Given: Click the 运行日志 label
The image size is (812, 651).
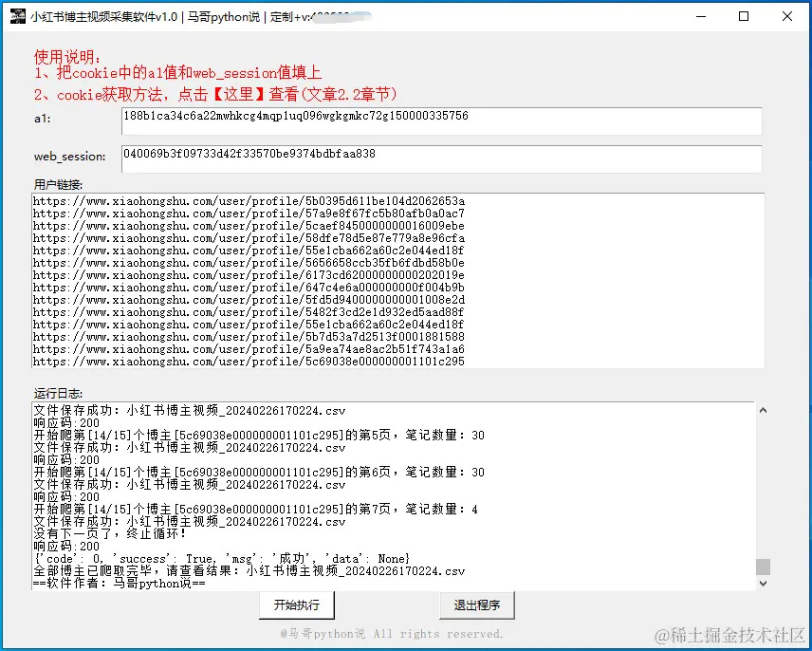Looking at the screenshot, I should (x=58, y=394).
